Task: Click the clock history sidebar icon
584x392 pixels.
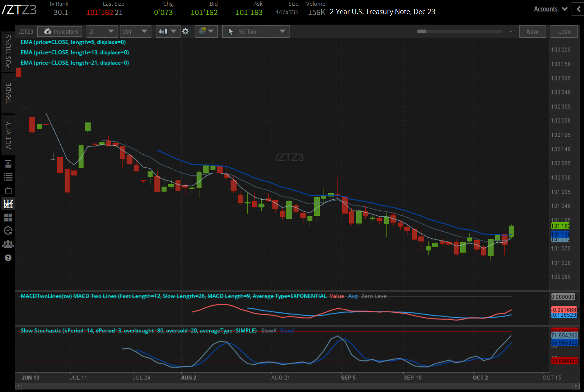Action: (8, 230)
